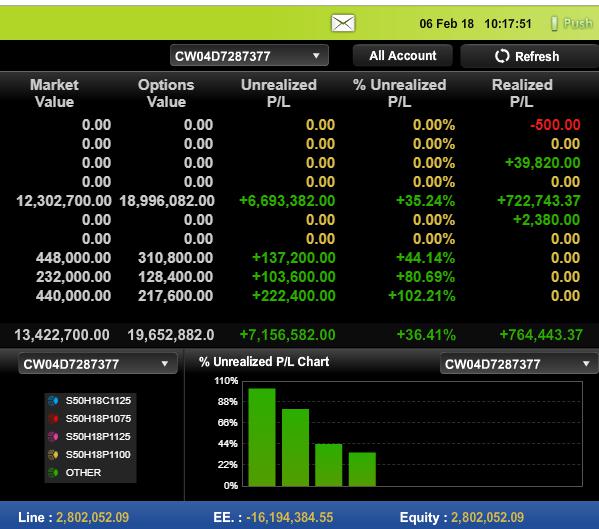Click the S50H18C1125 blue legend icon
The image size is (599, 529).
53,401
